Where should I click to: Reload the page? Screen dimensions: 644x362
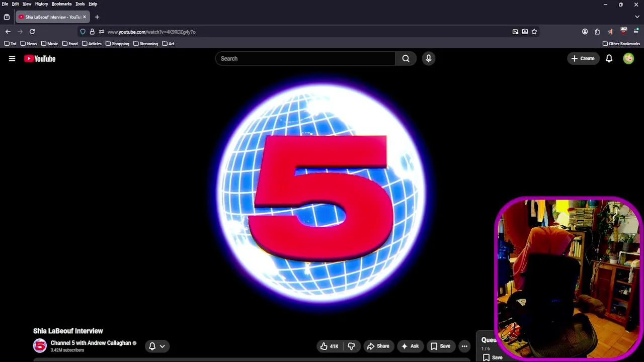[32, 32]
